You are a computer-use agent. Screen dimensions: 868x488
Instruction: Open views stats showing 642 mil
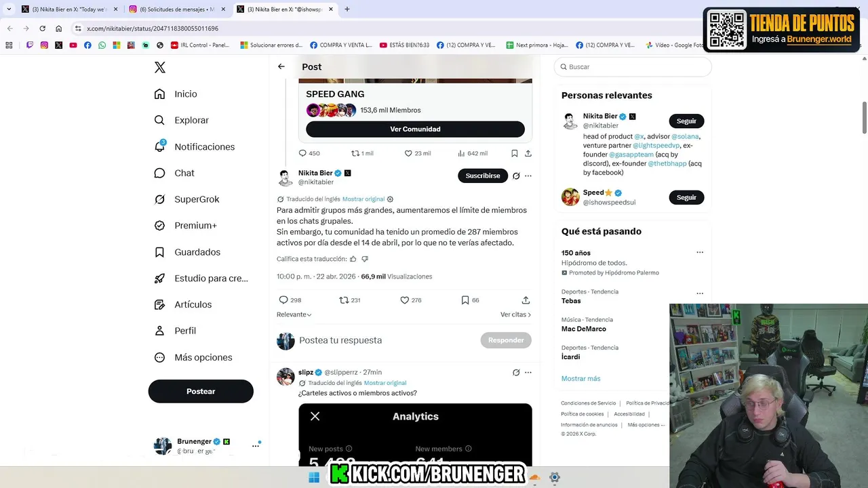click(x=473, y=153)
